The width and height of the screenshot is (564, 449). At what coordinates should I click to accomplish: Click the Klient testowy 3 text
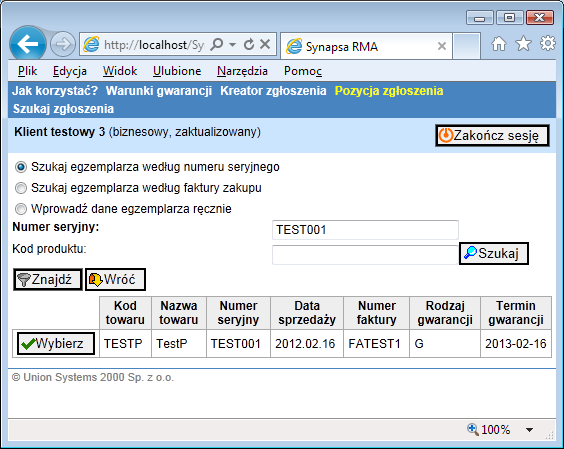tap(59, 132)
